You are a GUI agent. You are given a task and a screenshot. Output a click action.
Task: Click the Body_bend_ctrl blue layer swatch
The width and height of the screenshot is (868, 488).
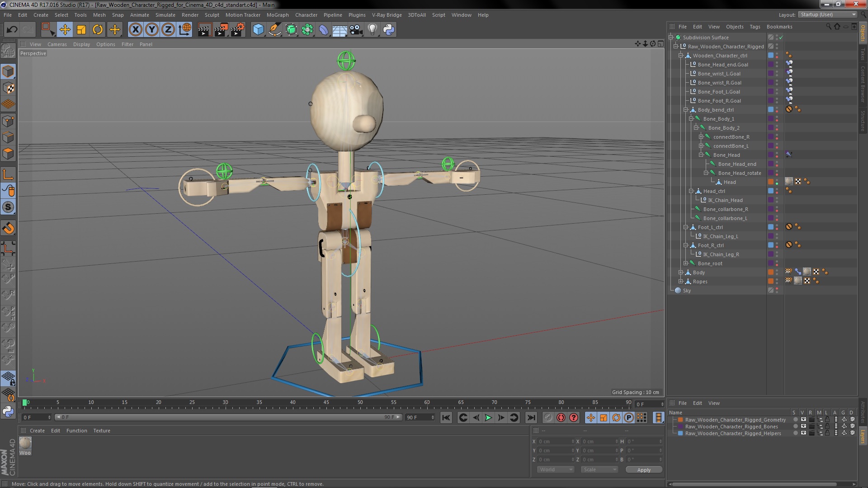pyautogui.click(x=771, y=110)
